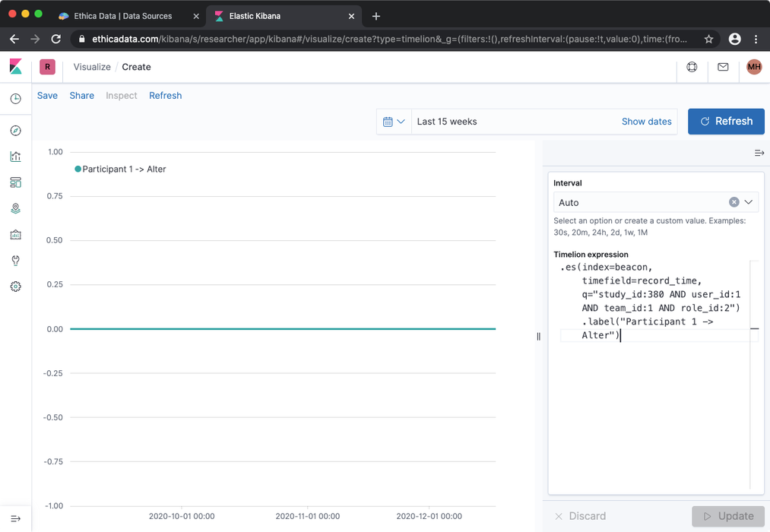The image size is (770, 532).
Task: Open the Maps icon in the sidebar
Action: click(15, 207)
